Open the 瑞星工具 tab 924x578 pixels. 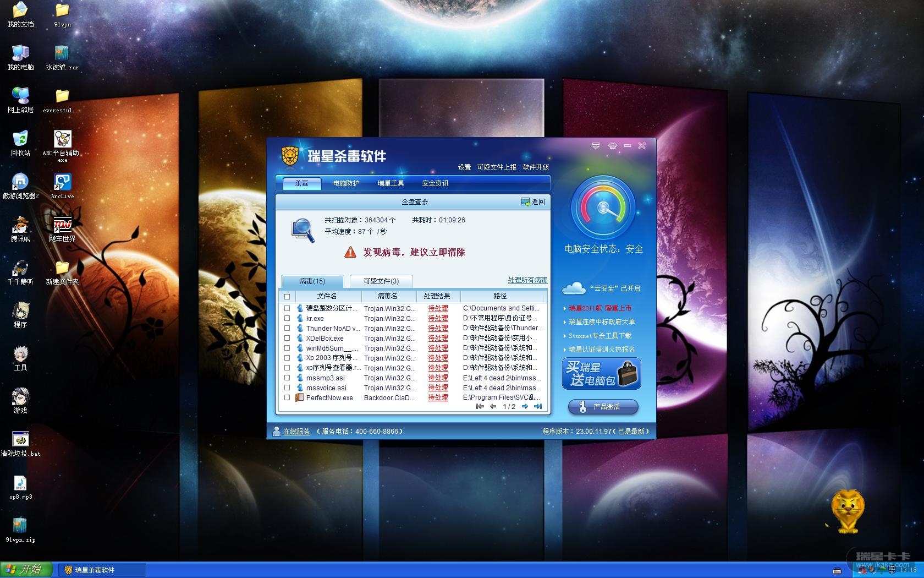tap(391, 183)
